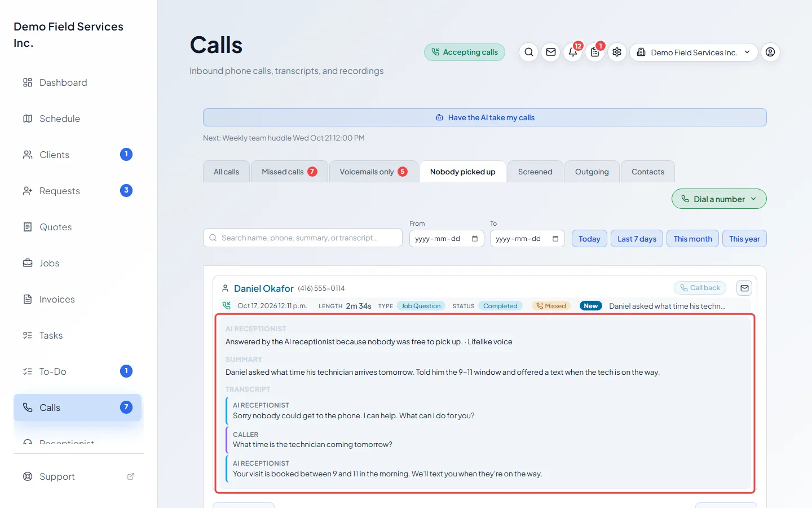Open the search icon in header
The height and width of the screenshot is (508, 812).
coord(529,52)
